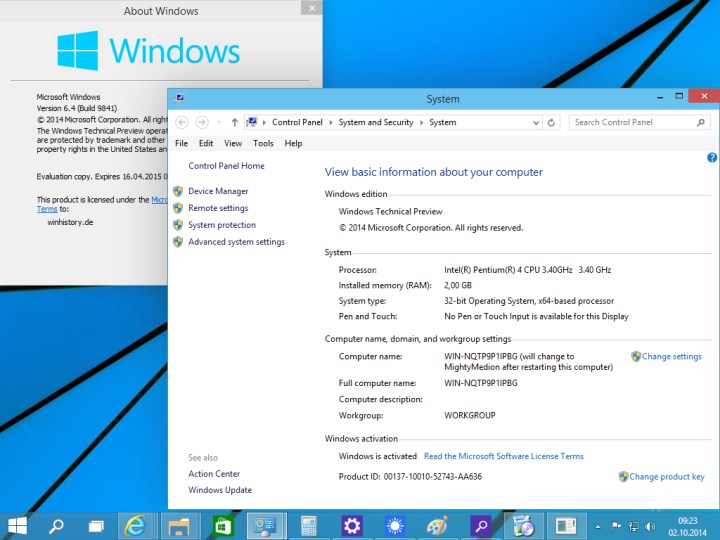This screenshot has width=720, height=540.
Task: Select the Control Panel taskbar icon
Action: coord(265,526)
